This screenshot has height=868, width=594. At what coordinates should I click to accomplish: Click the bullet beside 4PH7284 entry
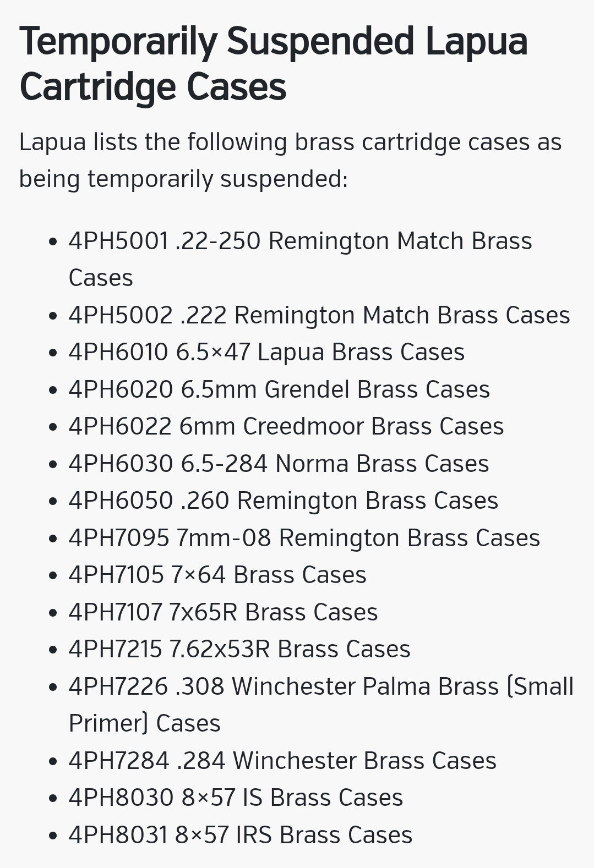pos(53,761)
